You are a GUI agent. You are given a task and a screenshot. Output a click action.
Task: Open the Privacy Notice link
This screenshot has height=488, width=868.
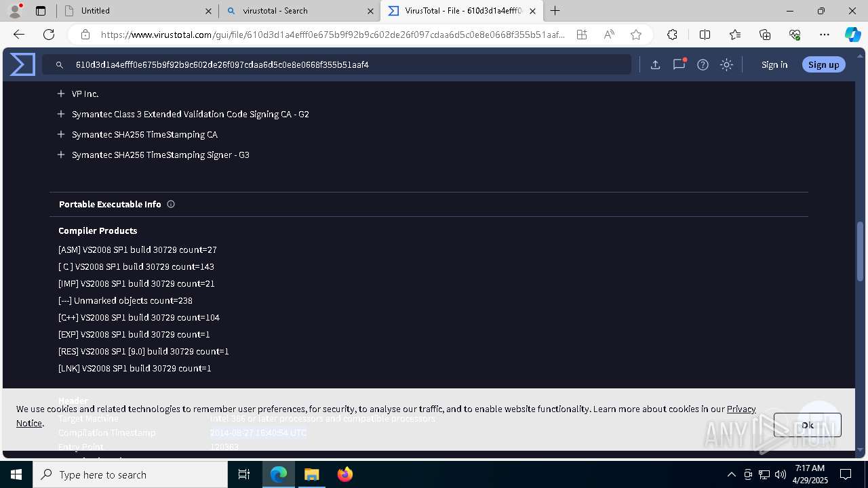[x=741, y=409]
